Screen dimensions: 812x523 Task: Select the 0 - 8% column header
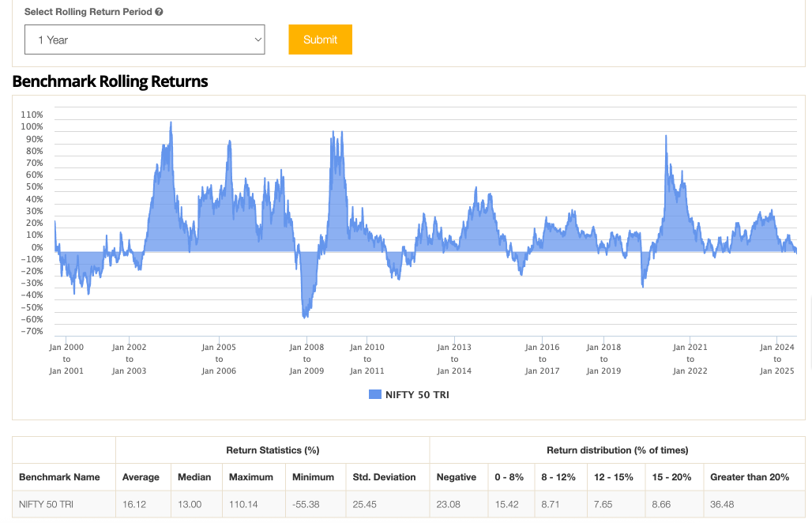pos(509,477)
